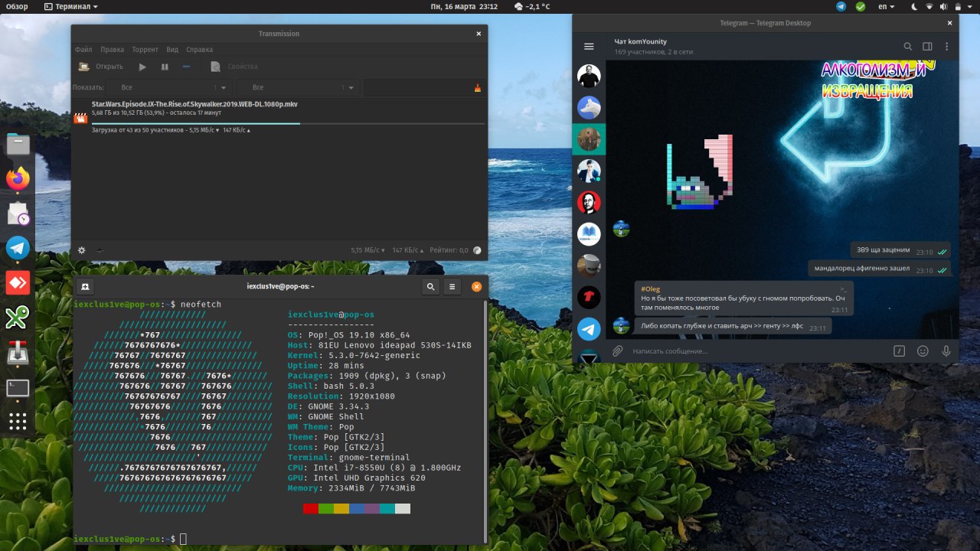Open Обзор activities overview
980x551 pixels.
(17, 6)
